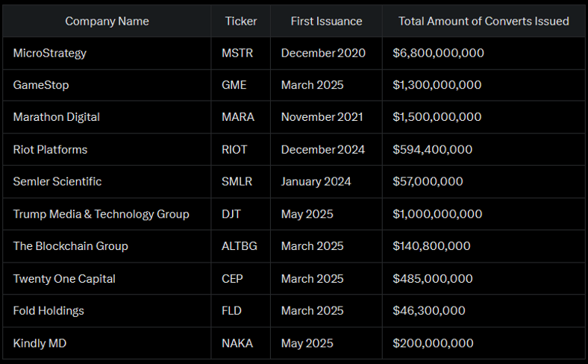
Task: Click the $46,300,000 amount cell
Action: (x=428, y=310)
